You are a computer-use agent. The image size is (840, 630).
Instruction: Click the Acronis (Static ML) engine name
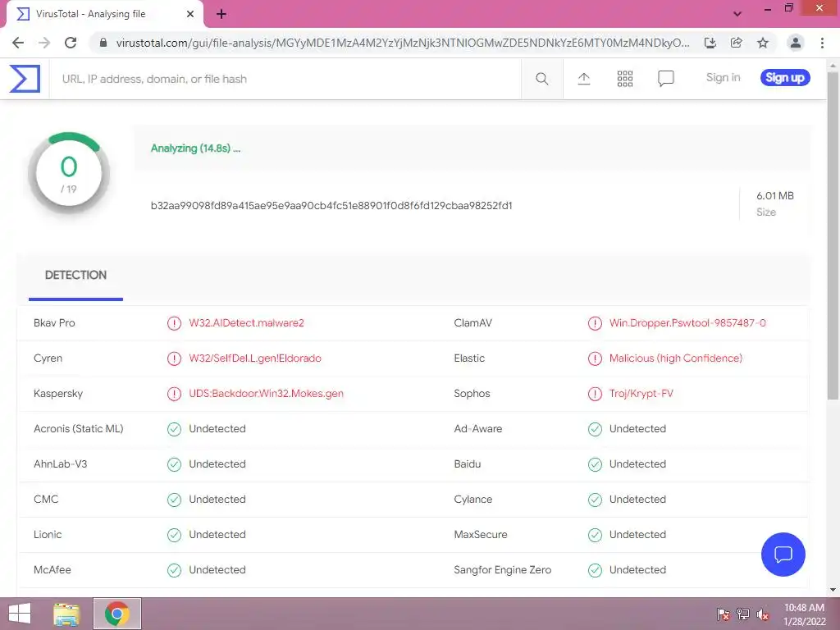78,429
